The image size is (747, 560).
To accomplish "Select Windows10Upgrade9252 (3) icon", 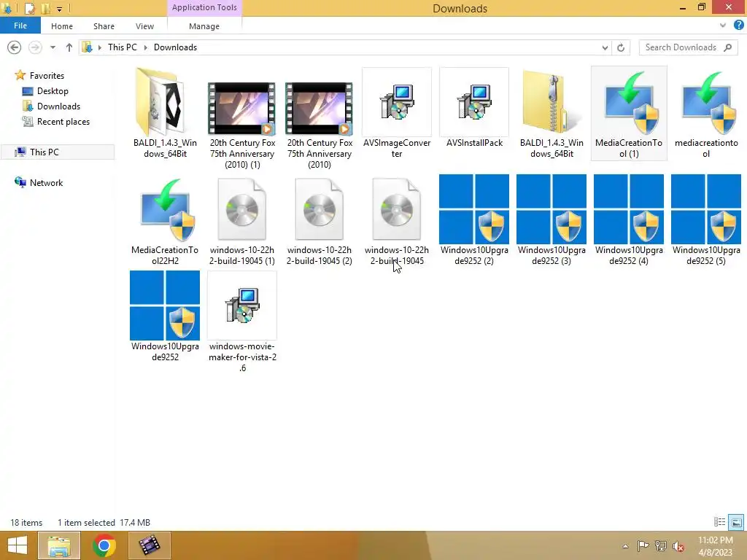I will coord(551,209).
